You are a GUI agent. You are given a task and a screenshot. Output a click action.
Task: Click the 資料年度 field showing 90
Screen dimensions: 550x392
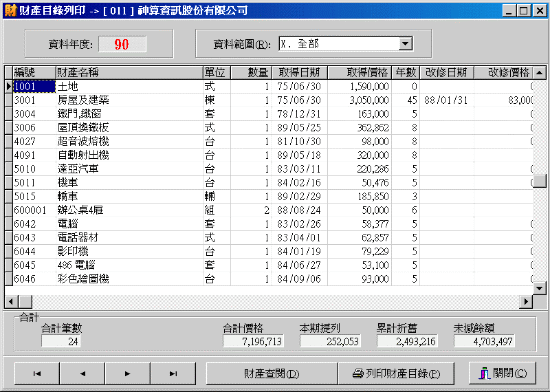click(122, 44)
